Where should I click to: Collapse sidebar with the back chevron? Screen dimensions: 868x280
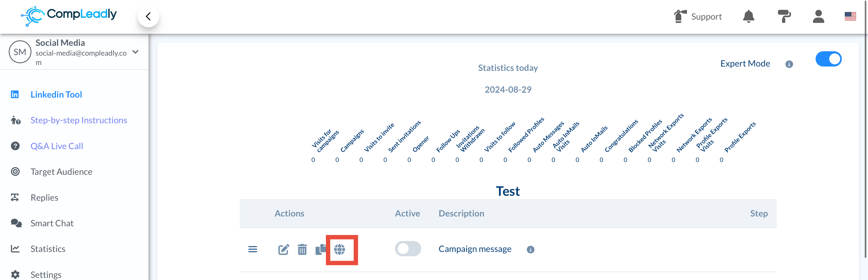pyautogui.click(x=148, y=16)
